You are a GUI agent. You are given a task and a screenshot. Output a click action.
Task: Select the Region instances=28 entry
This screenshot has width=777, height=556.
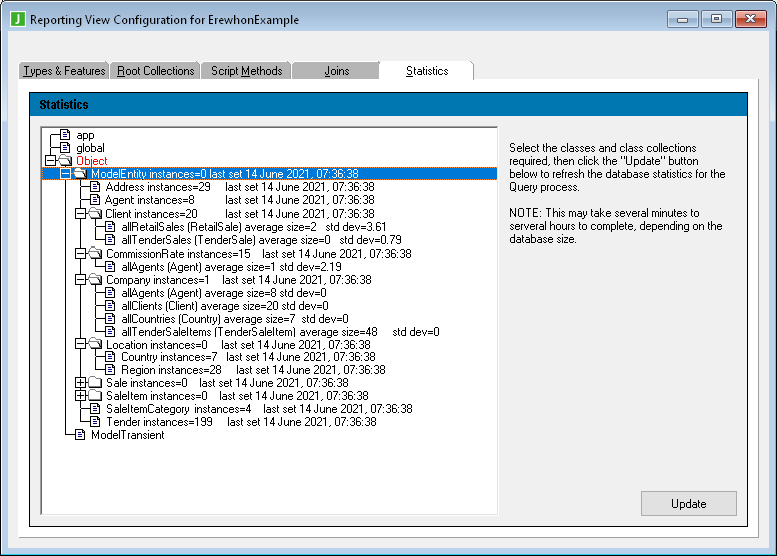pyautogui.click(x=171, y=370)
